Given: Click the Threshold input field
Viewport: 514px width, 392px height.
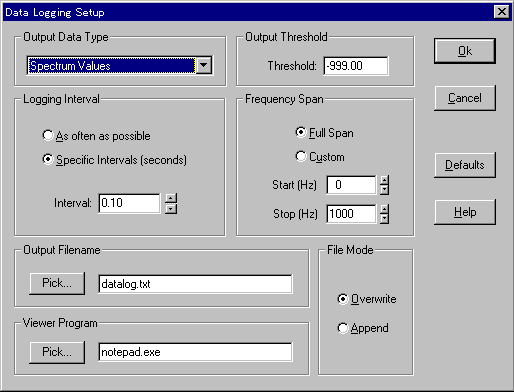Looking at the screenshot, I should tap(356, 66).
